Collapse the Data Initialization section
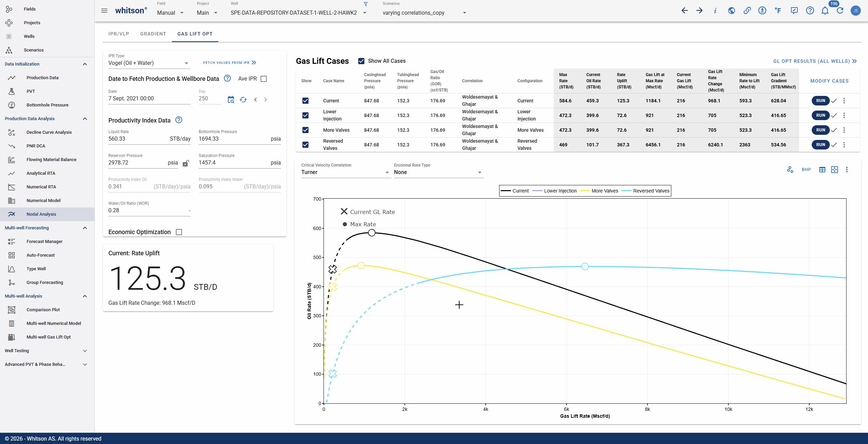The image size is (868, 444). point(47,64)
